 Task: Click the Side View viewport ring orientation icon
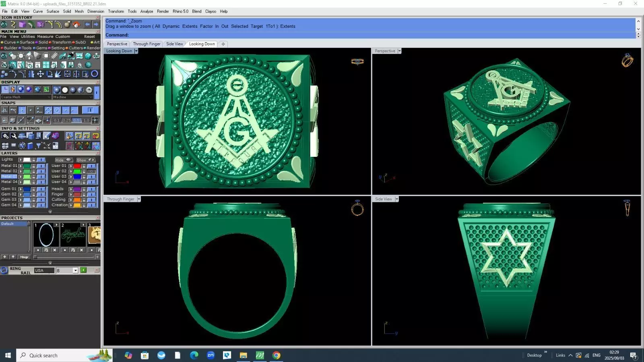627,208
